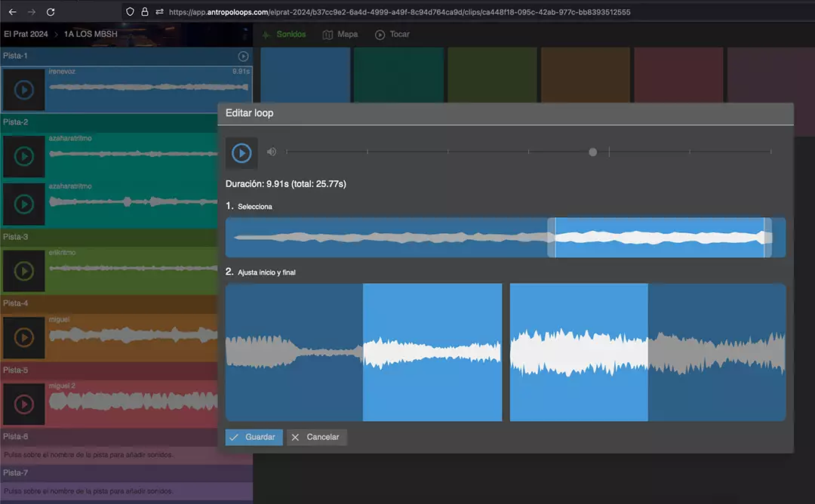
Task: Switch to the Sonidos tab
Action: click(284, 35)
